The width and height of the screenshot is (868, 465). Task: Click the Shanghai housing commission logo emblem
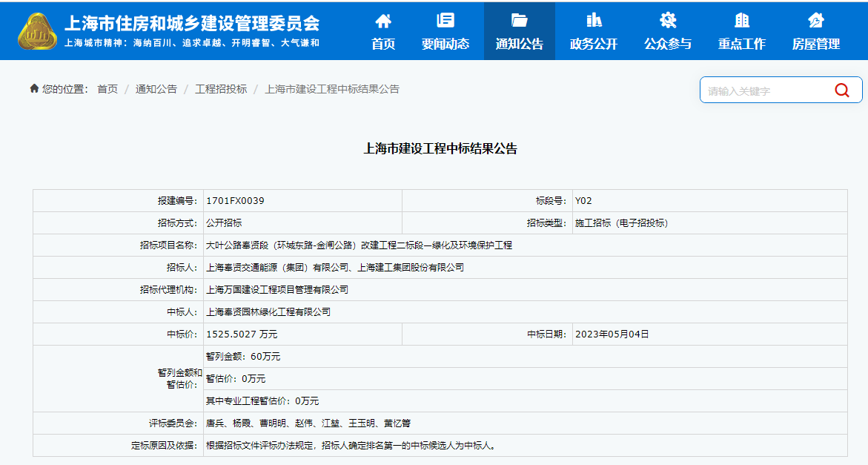click(36, 31)
